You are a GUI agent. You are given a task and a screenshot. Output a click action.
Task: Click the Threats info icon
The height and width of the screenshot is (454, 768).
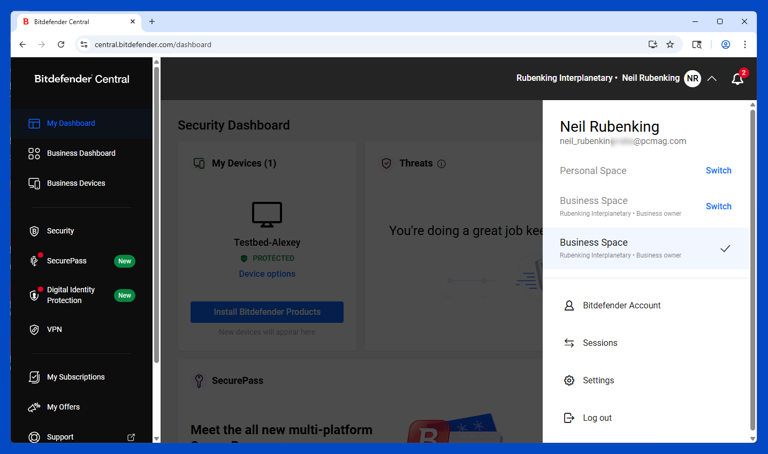click(x=441, y=164)
